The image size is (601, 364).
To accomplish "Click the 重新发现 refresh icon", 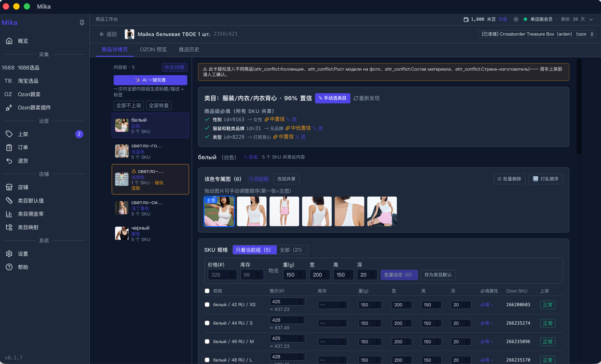I will point(356,98).
